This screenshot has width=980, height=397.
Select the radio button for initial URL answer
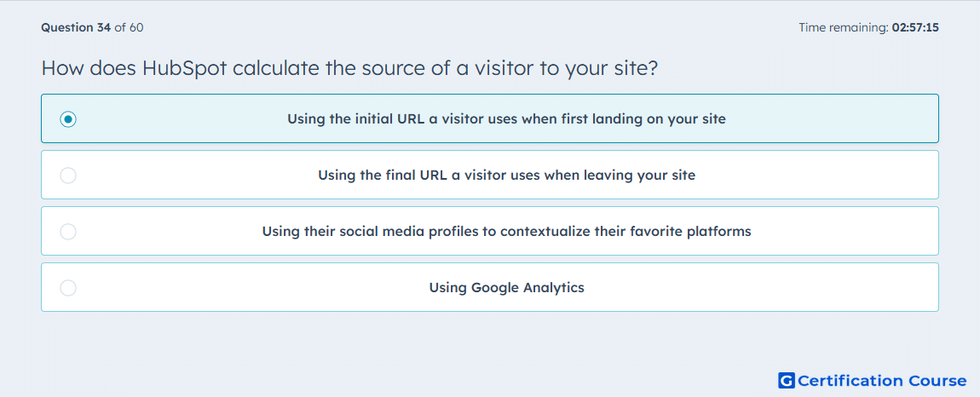[68, 118]
